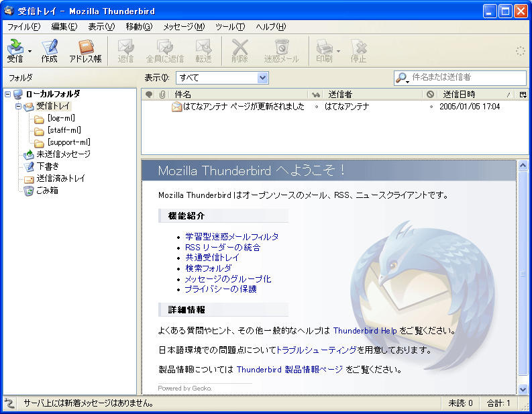532x414 pixels.
Task: Sort by the junk status column header
Action: pos(430,95)
